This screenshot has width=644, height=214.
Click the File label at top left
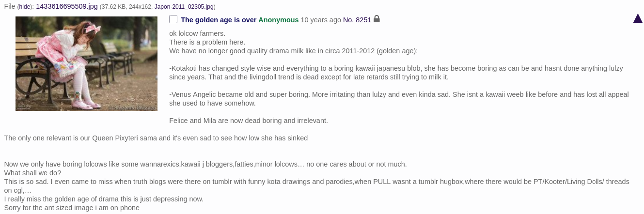click(x=10, y=6)
